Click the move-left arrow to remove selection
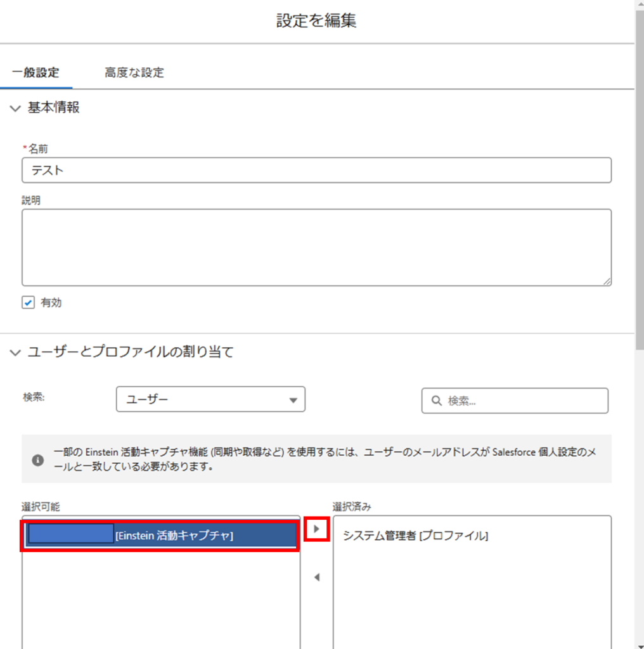 (317, 577)
